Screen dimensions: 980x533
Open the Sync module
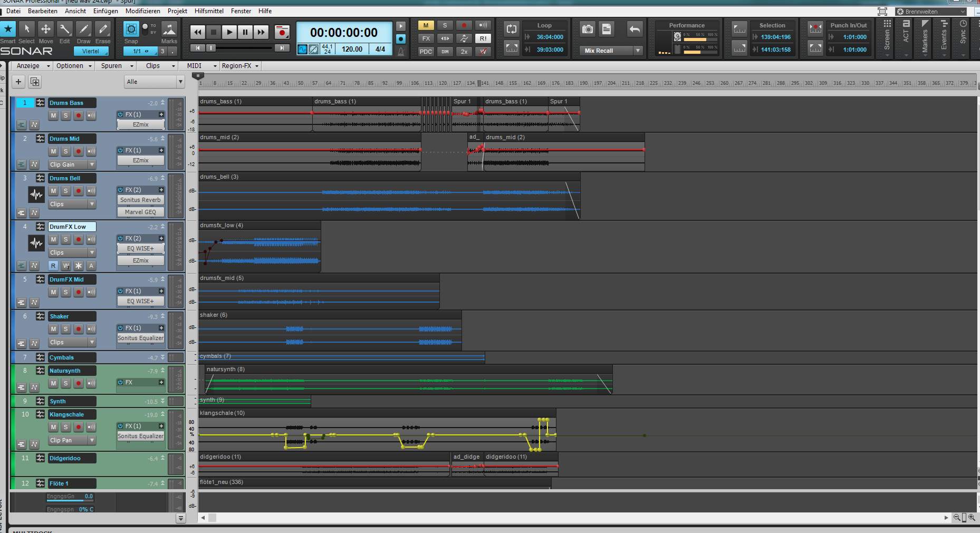pyautogui.click(x=963, y=38)
